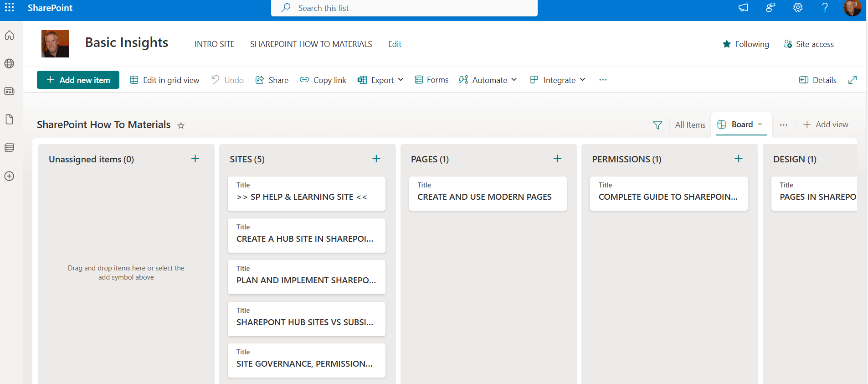Add item to PAGES column
The image size is (868, 384).
pos(557,159)
